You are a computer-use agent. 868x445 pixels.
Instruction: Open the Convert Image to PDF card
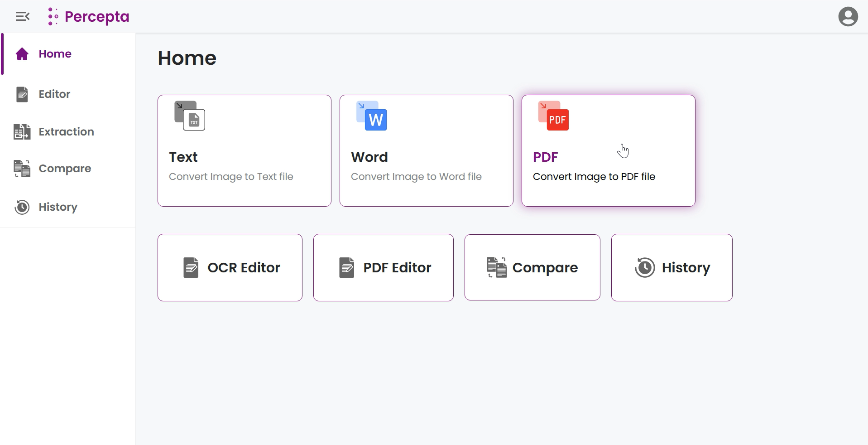pos(608,150)
